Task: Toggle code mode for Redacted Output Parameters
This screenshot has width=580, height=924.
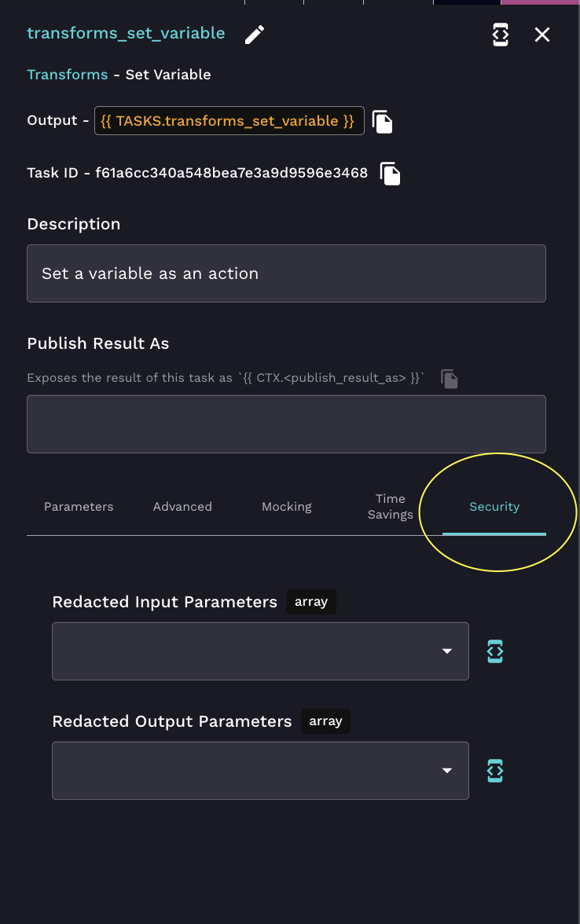Action: (x=495, y=771)
